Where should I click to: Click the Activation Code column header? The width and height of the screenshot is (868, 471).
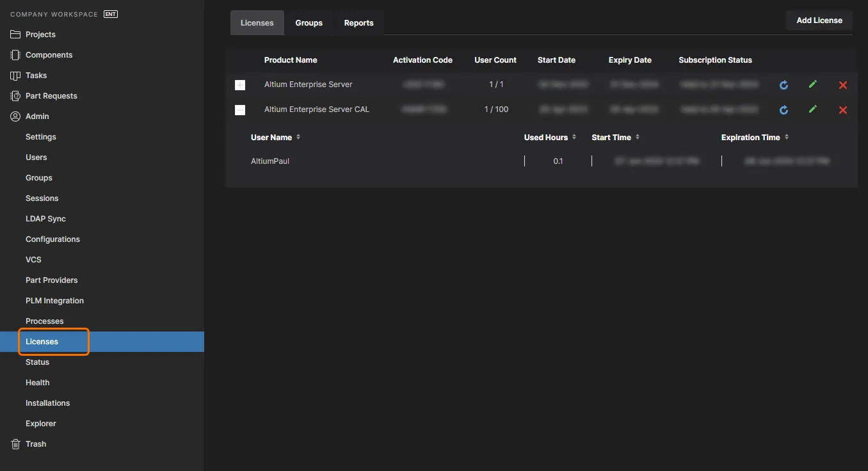[x=422, y=60]
